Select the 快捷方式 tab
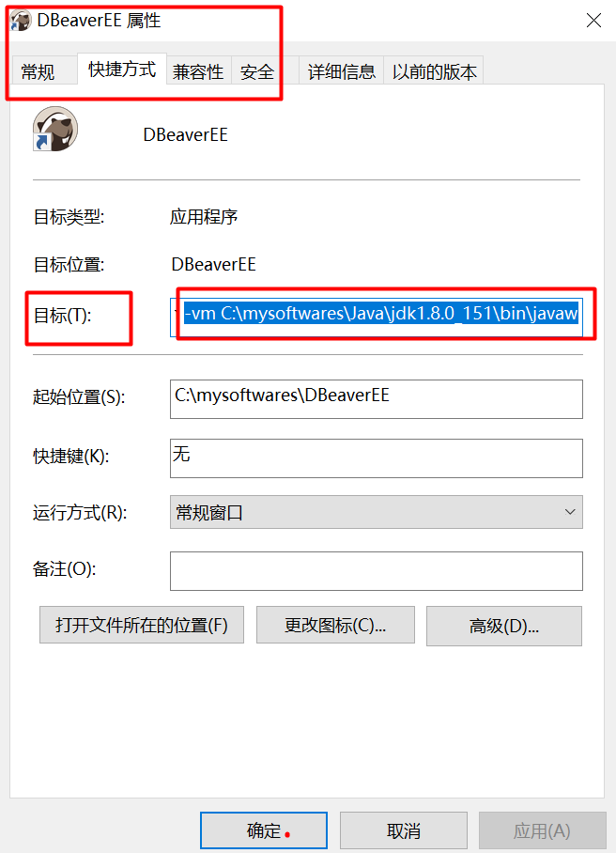Viewport: 616px width, 853px height. [x=122, y=70]
